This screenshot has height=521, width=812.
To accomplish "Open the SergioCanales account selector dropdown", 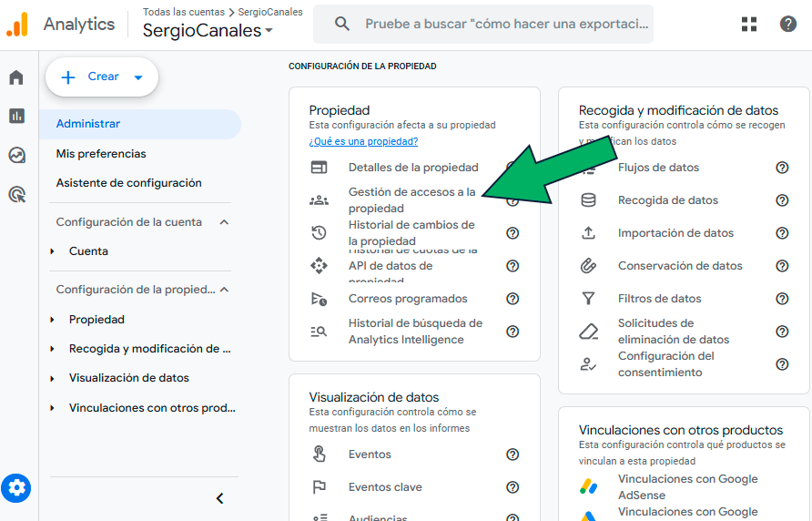I will 208,31.
